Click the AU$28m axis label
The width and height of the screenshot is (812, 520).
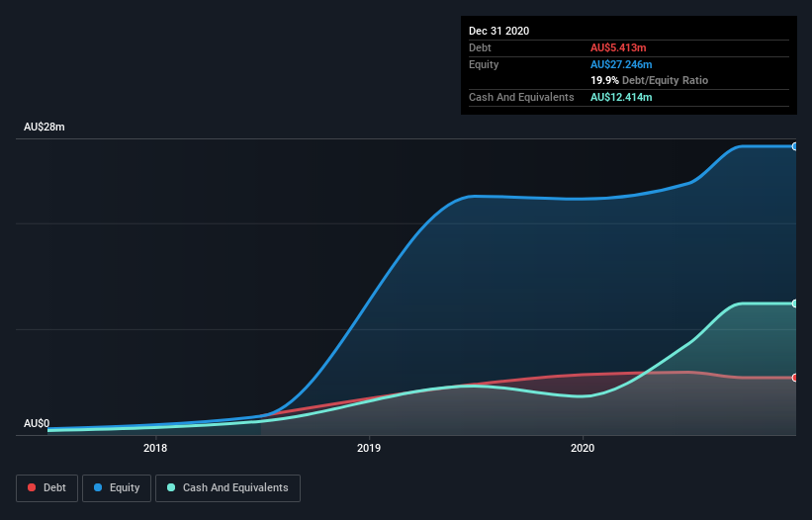(45, 127)
